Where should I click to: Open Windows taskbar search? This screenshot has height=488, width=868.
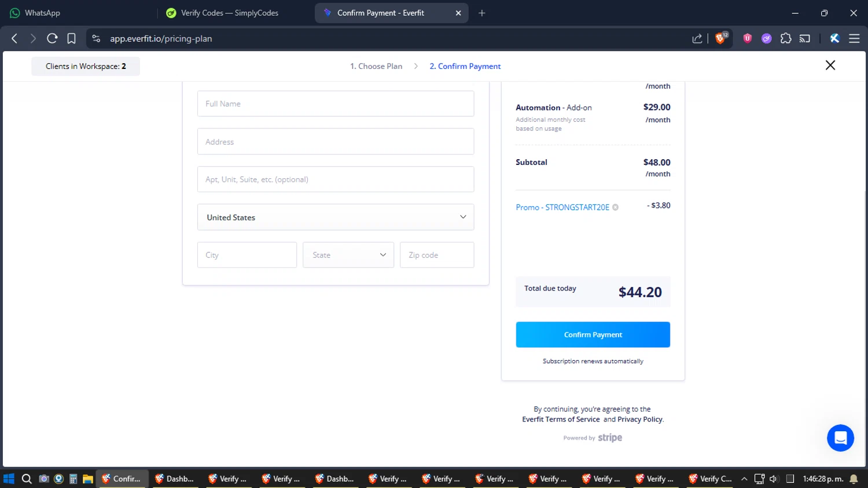(27, 479)
